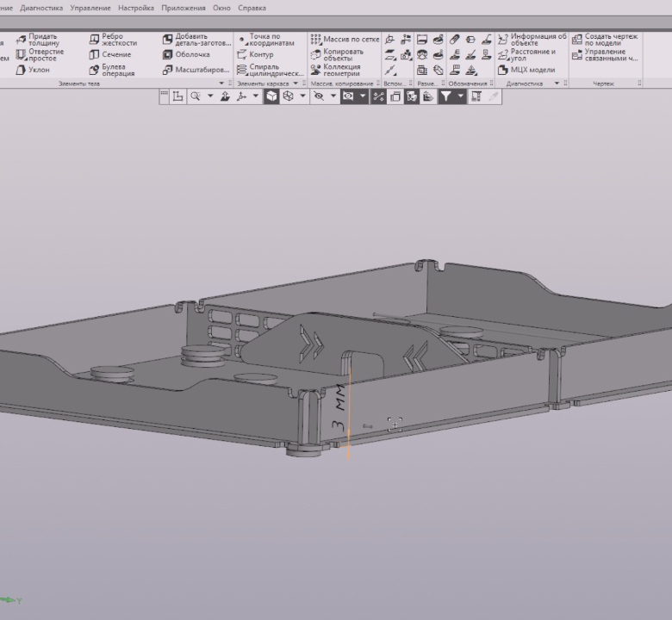Toggle shaded display mode cube icon
The height and width of the screenshot is (620, 672).
click(x=271, y=96)
